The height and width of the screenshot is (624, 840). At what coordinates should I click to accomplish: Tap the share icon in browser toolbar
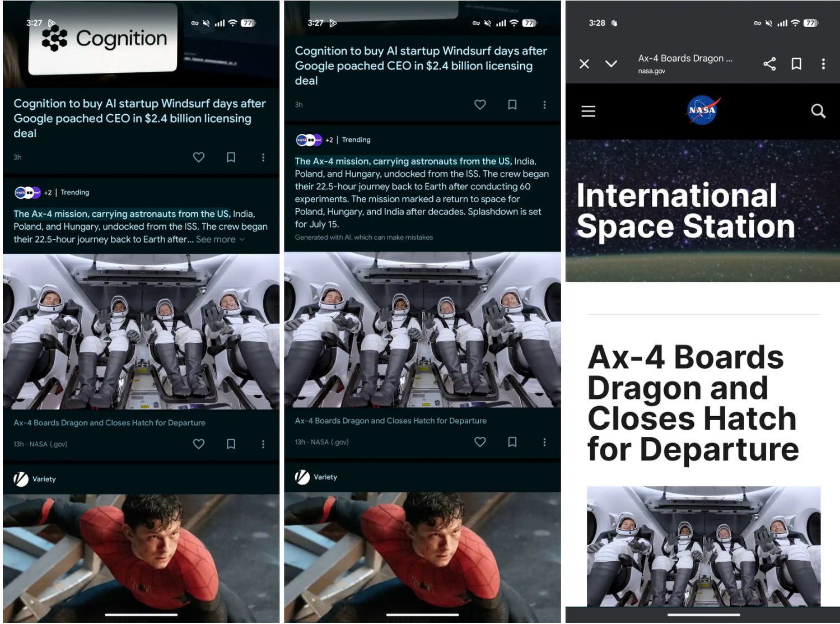click(769, 64)
